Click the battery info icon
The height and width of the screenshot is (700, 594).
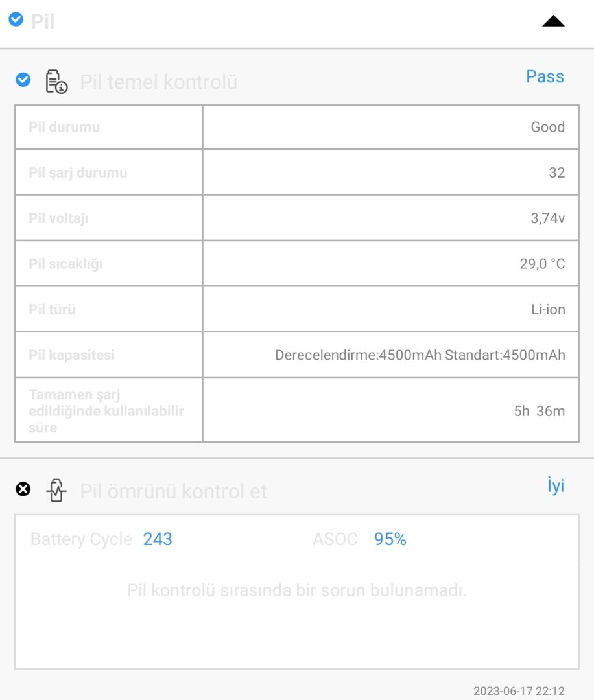point(56,82)
